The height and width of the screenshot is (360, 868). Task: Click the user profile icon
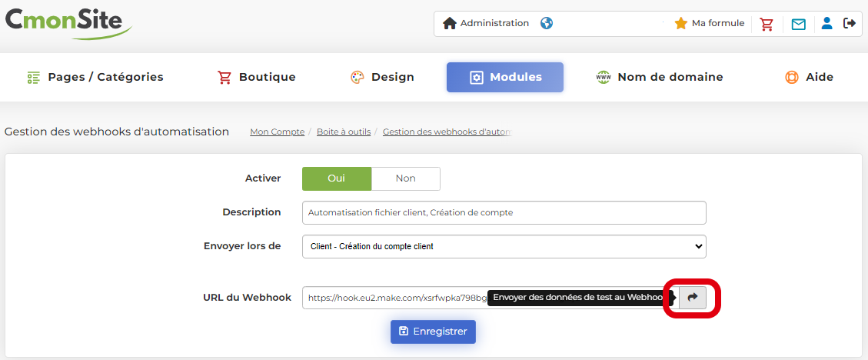(x=826, y=23)
